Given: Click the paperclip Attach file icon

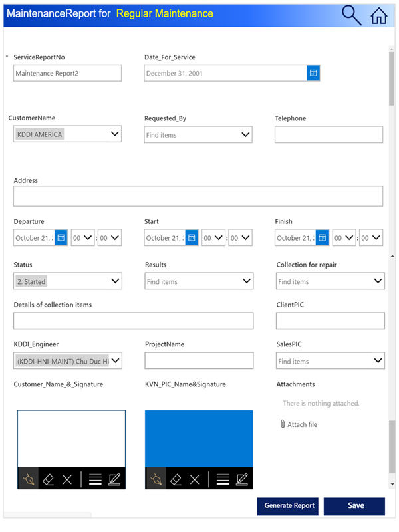Looking at the screenshot, I should [x=283, y=424].
